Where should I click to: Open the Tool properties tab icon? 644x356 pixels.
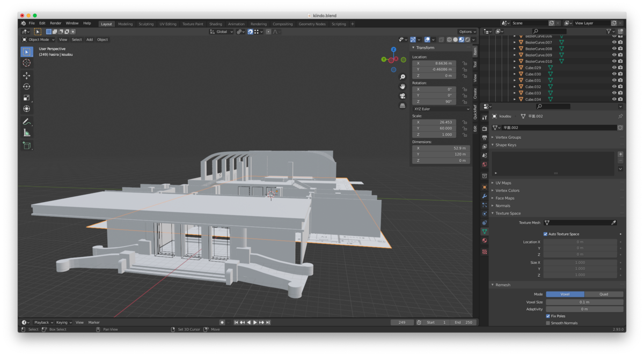[485, 117]
